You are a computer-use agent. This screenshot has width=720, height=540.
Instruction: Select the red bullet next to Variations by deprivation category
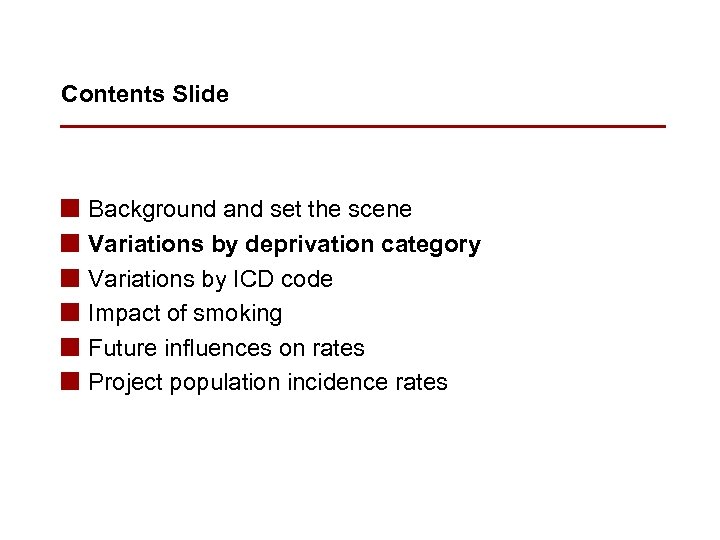coord(69,244)
